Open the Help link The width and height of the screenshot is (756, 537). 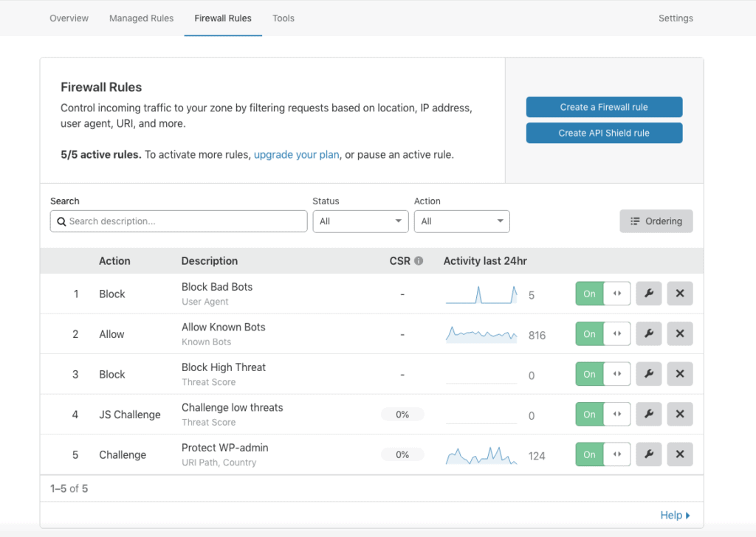pos(675,516)
